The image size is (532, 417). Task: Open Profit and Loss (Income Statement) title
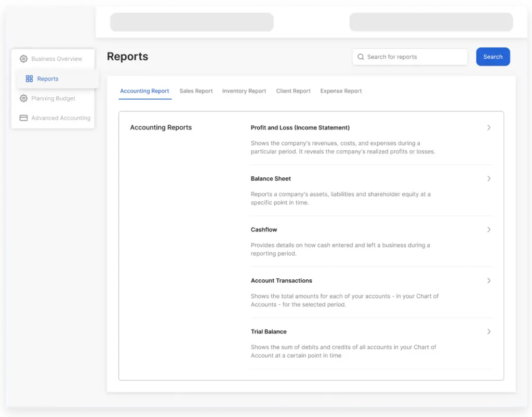[x=300, y=128]
